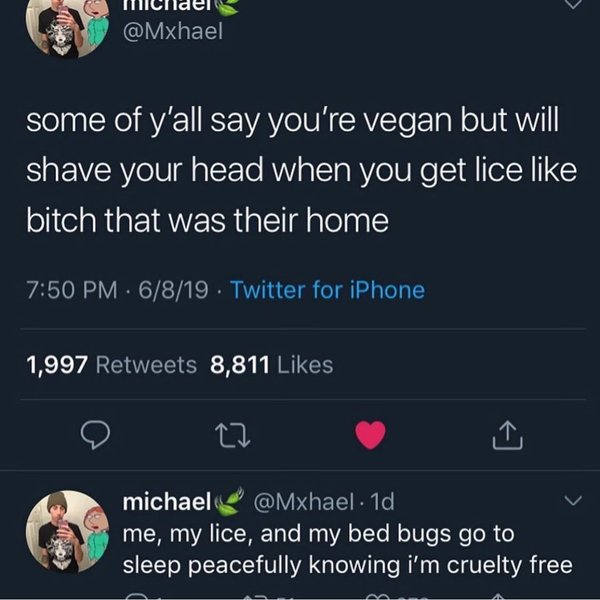View the list of 1,997 Retweets
Screen dimensions: 600x600
coord(111,365)
